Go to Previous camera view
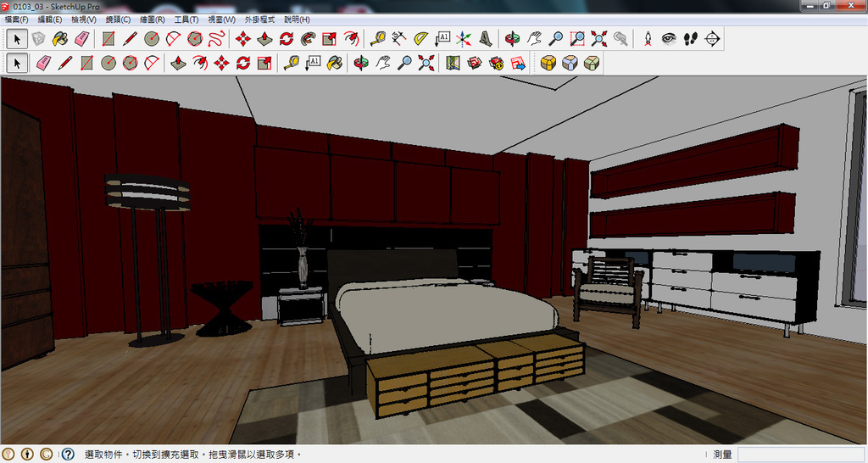 pos(620,39)
